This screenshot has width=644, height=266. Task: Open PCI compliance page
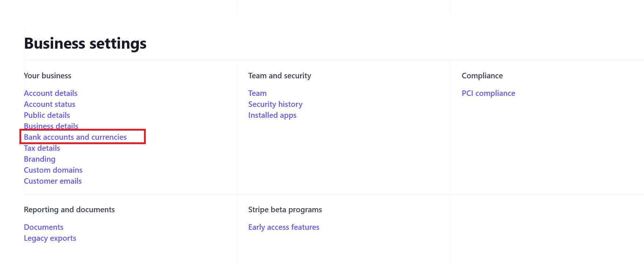click(x=488, y=93)
